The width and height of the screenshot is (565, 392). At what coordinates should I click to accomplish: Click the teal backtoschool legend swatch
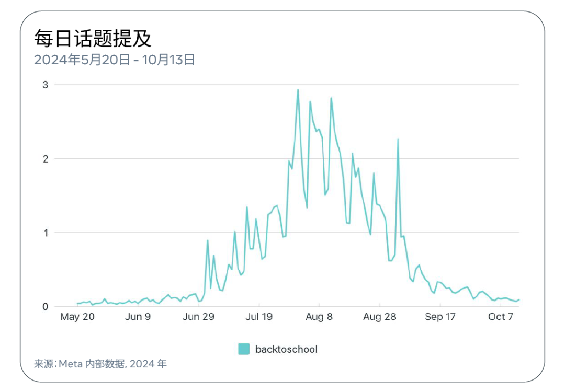click(244, 349)
